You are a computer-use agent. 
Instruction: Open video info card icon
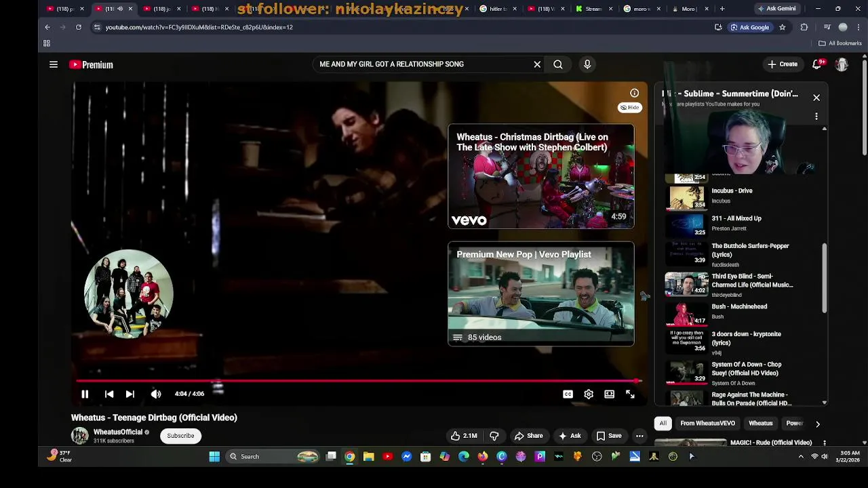click(x=634, y=93)
